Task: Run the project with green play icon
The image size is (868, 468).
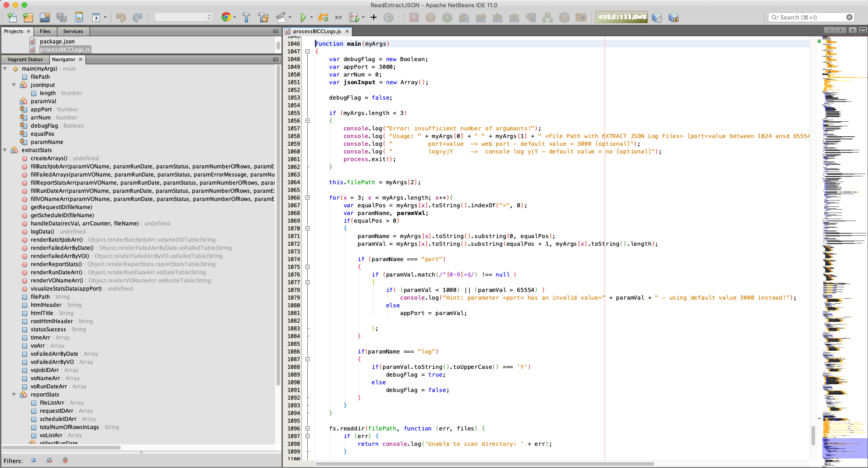Action: pyautogui.click(x=303, y=18)
